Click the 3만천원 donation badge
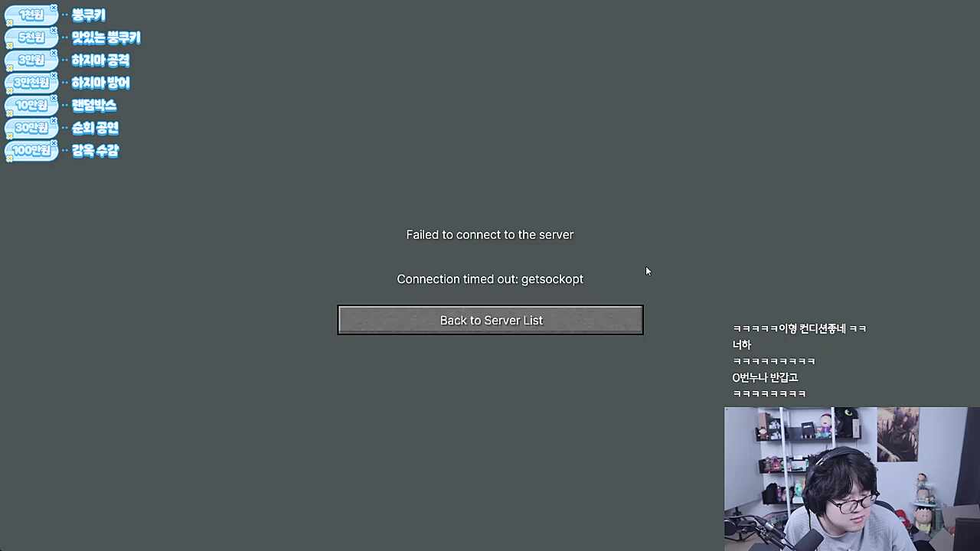Viewport: 980px width, 551px height. point(31,83)
